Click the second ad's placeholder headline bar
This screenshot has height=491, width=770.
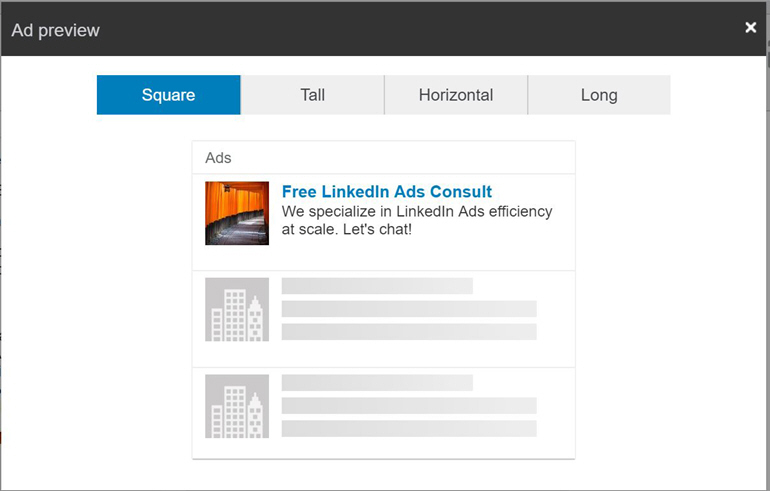click(x=377, y=286)
